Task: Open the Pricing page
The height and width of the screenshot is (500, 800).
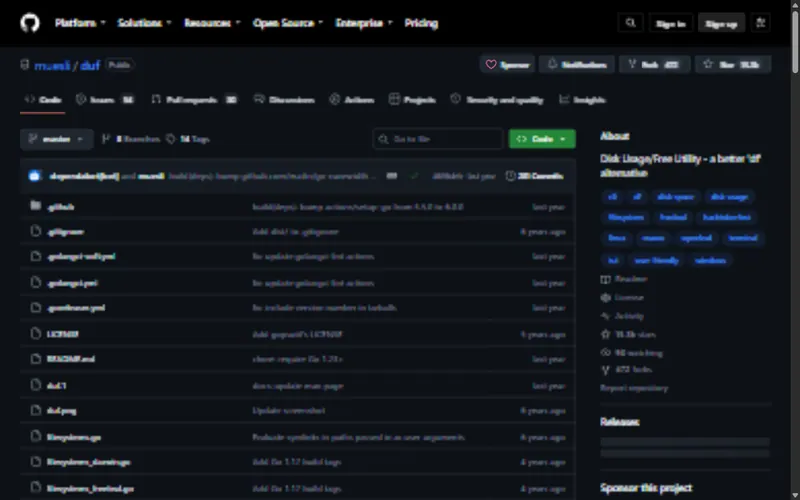Action: point(421,23)
